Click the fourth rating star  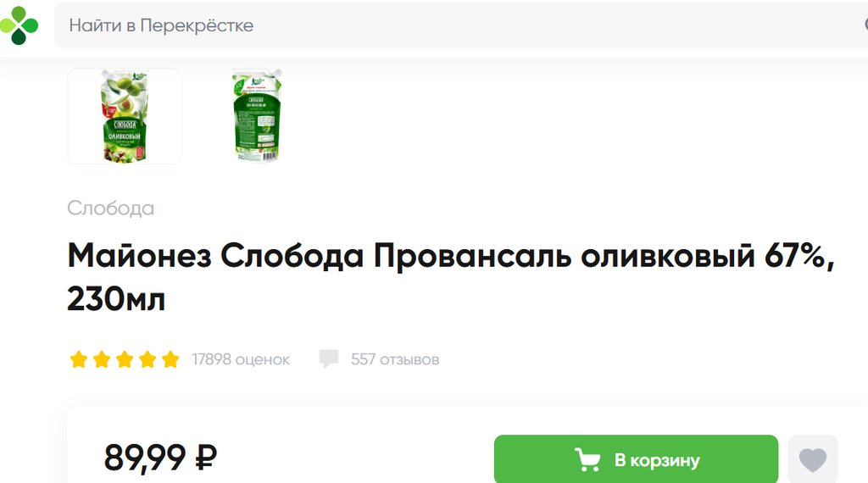pos(147,359)
